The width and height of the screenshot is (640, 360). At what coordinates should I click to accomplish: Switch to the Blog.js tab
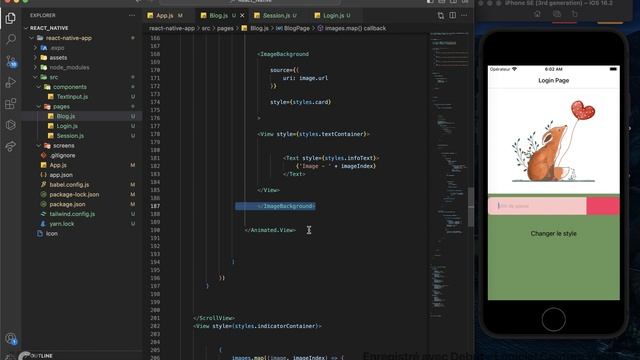(x=219, y=16)
